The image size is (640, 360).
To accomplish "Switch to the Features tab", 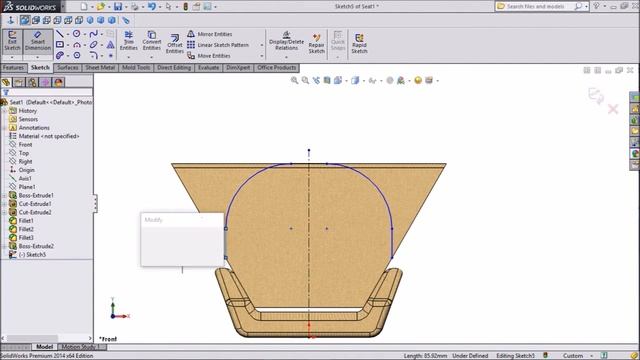I will coord(13,68).
